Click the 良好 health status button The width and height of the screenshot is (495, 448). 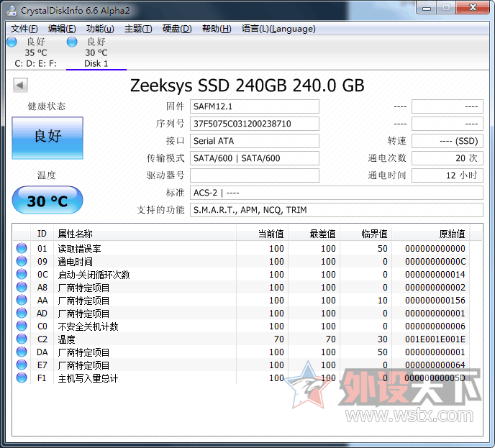(47, 138)
